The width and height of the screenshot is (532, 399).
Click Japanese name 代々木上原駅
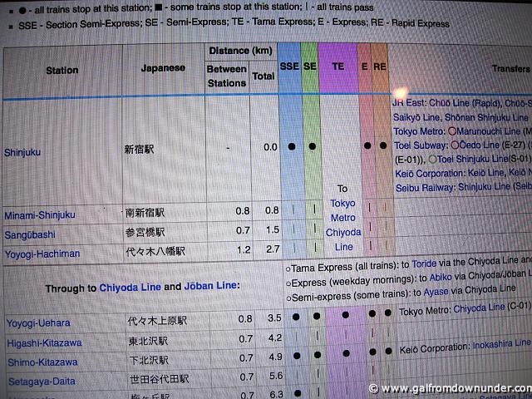[157, 321]
